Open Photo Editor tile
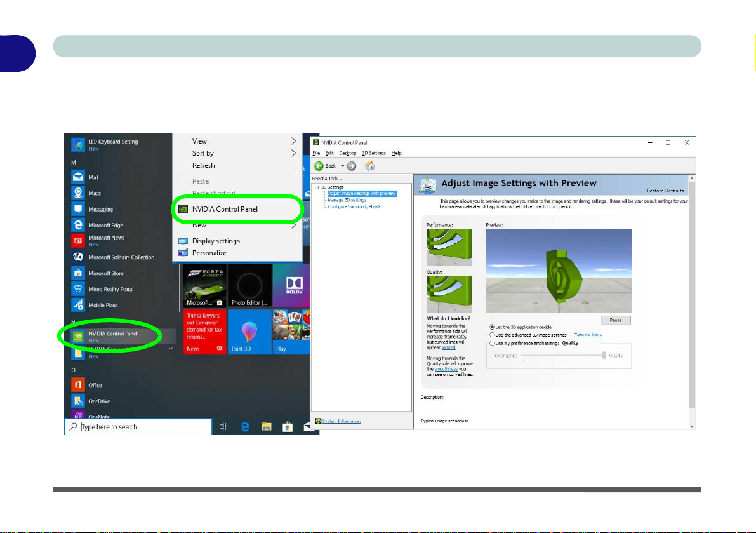The width and height of the screenshot is (756, 533). (x=249, y=285)
